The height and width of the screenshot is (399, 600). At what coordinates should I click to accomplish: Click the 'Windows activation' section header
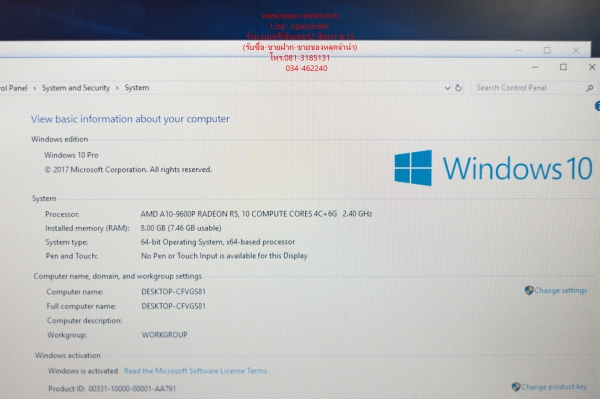(68, 355)
